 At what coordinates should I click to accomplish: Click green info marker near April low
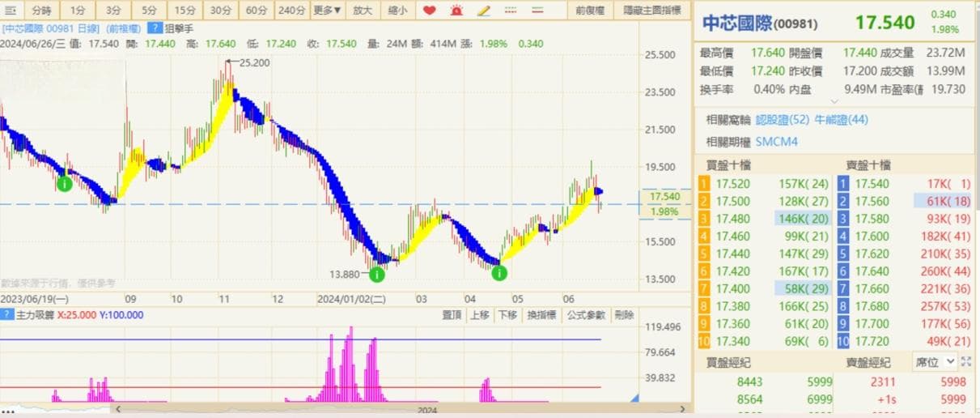point(499,274)
